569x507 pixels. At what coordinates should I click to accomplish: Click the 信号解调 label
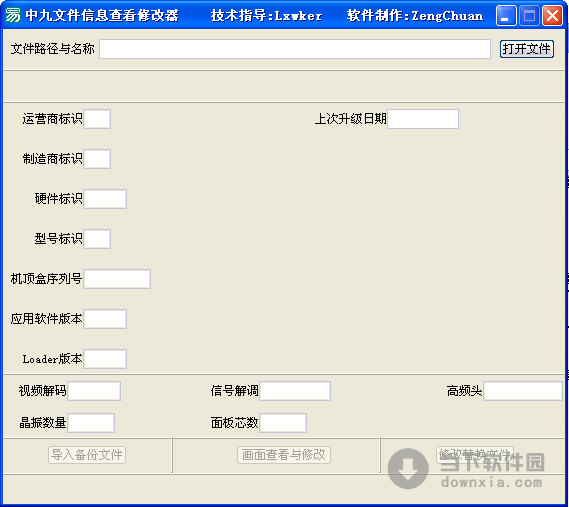[x=234, y=391]
